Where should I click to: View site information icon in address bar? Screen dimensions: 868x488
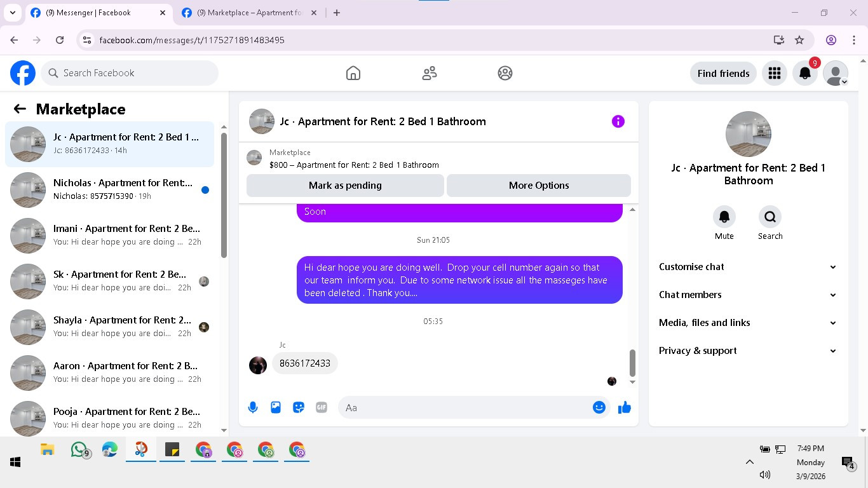pyautogui.click(x=87, y=40)
